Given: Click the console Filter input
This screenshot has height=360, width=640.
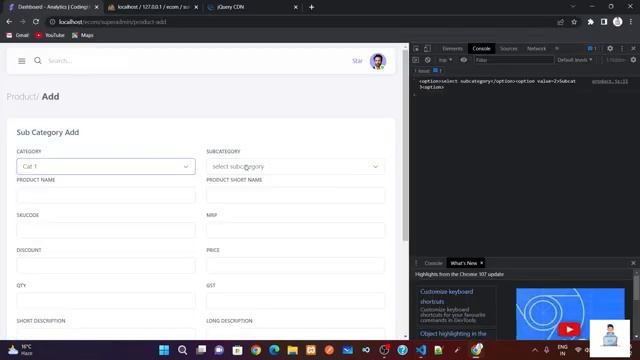Looking at the screenshot, I should tap(513, 60).
